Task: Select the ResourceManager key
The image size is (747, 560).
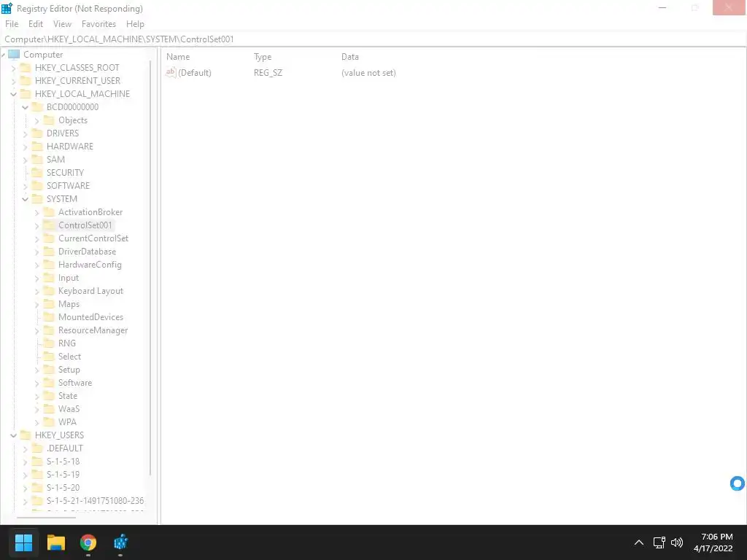Action: click(93, 330)
